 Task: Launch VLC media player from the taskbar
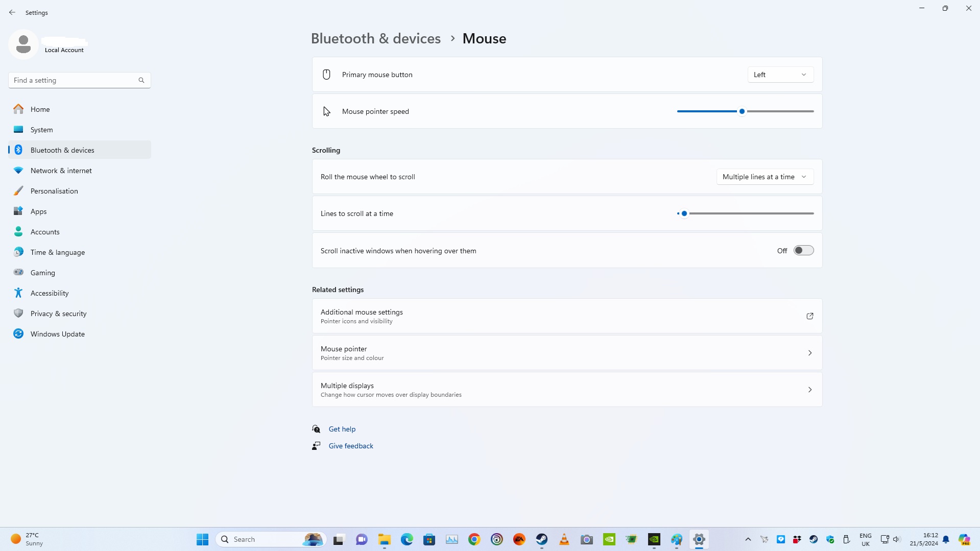click(x=564, y=539)
